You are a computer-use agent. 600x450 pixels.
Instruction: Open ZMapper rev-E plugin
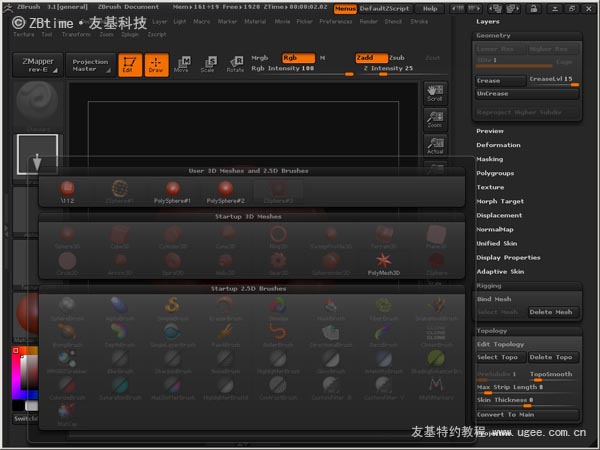(x=38, y=65)
